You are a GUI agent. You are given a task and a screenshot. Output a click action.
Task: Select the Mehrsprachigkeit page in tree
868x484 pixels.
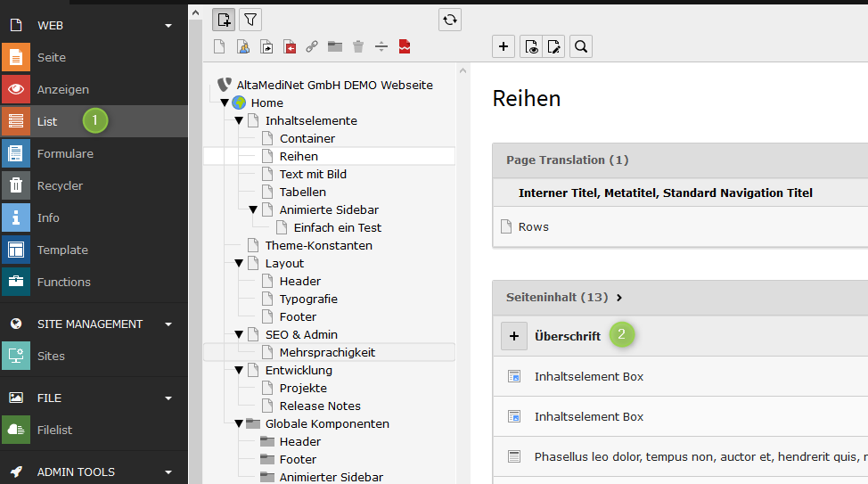327,352
